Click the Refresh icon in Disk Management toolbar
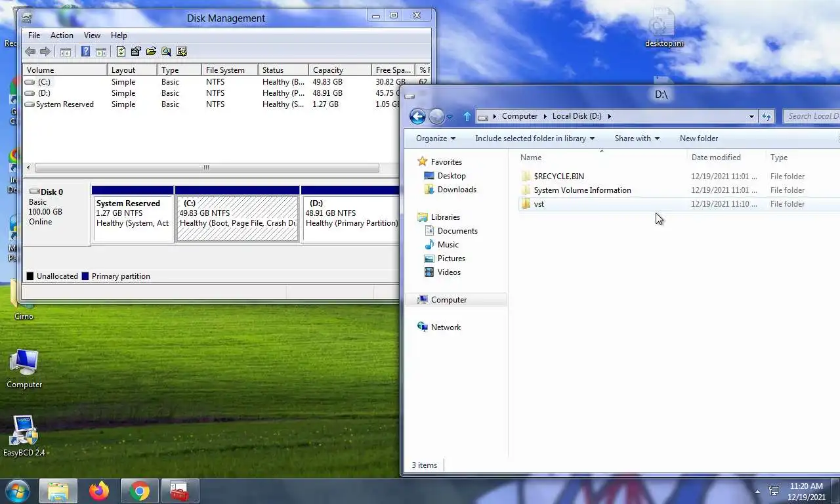This screenshot has width=840, height=504. click(x=121, y=52)
